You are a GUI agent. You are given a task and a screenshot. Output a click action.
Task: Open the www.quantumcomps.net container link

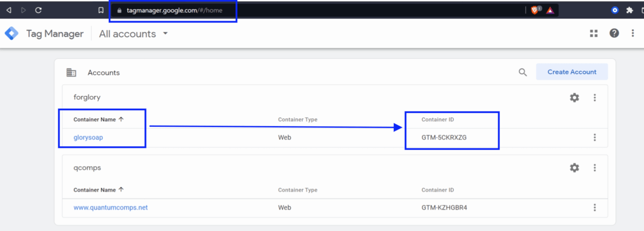pyautogui.click(x=111, y=207)
